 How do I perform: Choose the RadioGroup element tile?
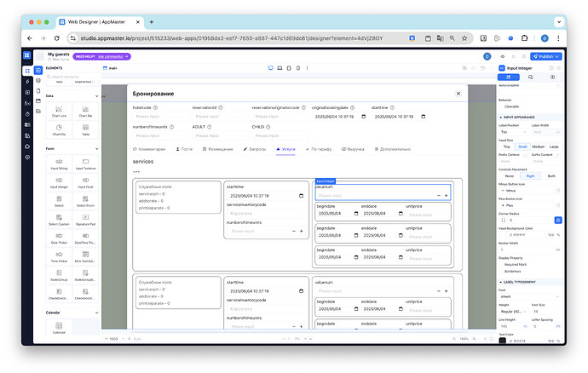click(x=59, y=276)
